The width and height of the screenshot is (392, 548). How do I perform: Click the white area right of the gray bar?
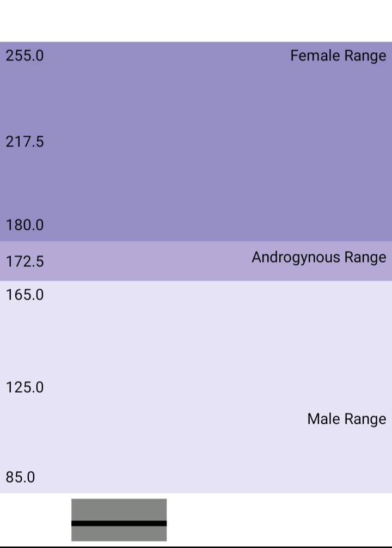[x=279, y=520]
